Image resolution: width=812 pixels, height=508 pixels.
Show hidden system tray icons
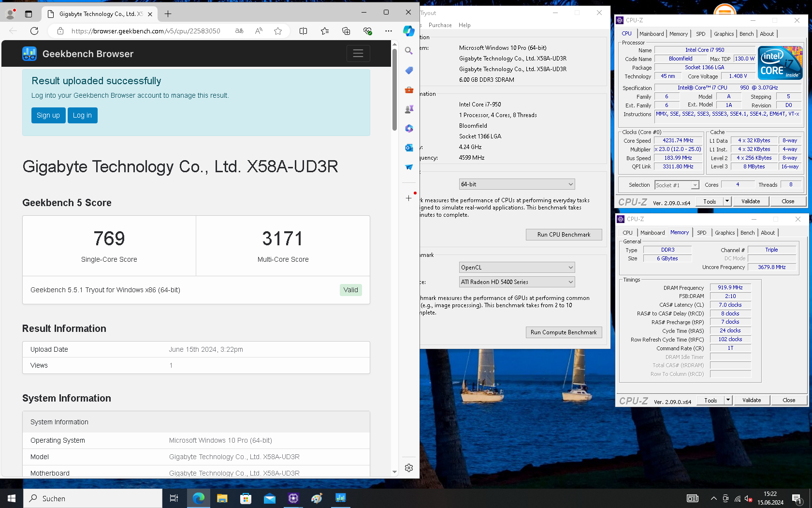pos(713,498)
